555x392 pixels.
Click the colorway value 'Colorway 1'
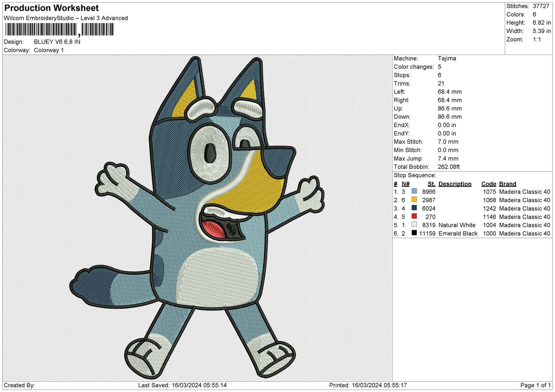(x=49, y=50)
